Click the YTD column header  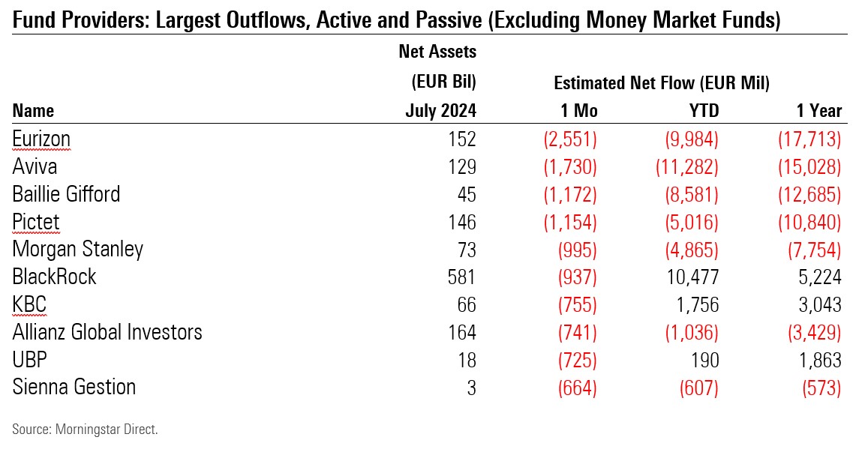coord(703,111)
